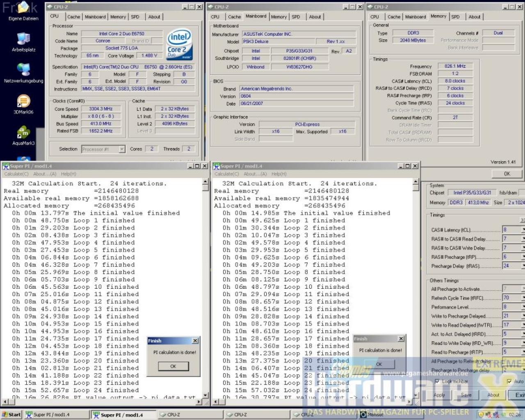Viewport: 525px width, 420px height.
Task: Open the Precharge Delay (tRAS) dropdown
Action: point(523,266)
